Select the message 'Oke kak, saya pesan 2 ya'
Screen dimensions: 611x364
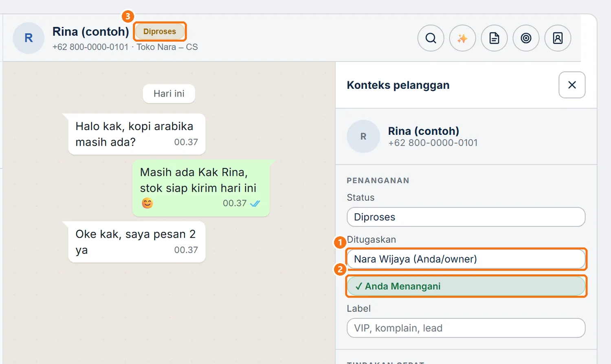click(137, 242)
